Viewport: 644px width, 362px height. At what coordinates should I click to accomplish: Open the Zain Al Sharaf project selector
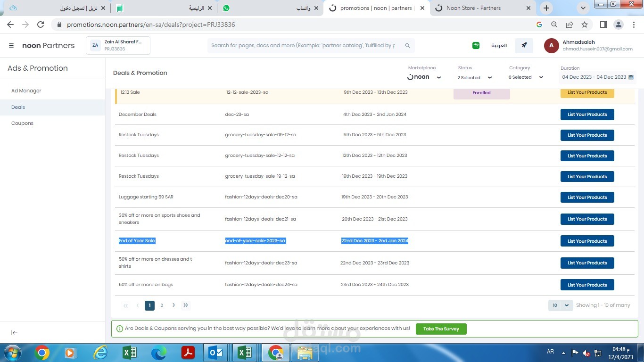(118, 46)
